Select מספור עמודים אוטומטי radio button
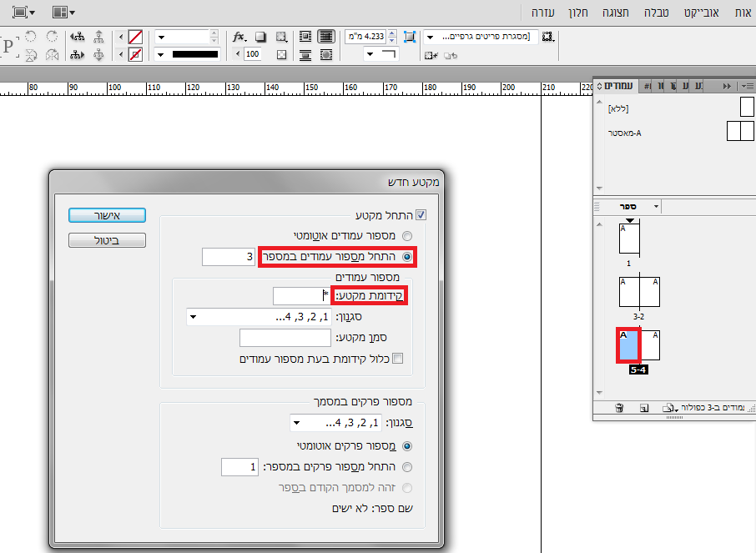The width and height of the screenshot is (756, 553). pos(407,236)
